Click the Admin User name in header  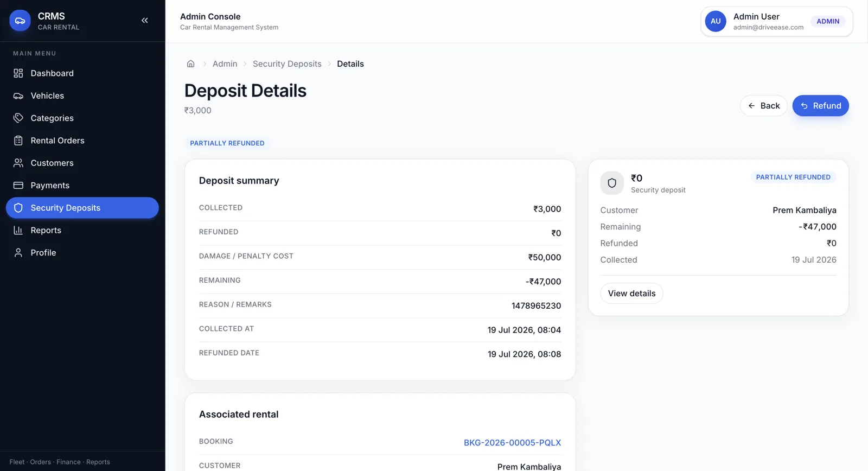pos(756,17)
